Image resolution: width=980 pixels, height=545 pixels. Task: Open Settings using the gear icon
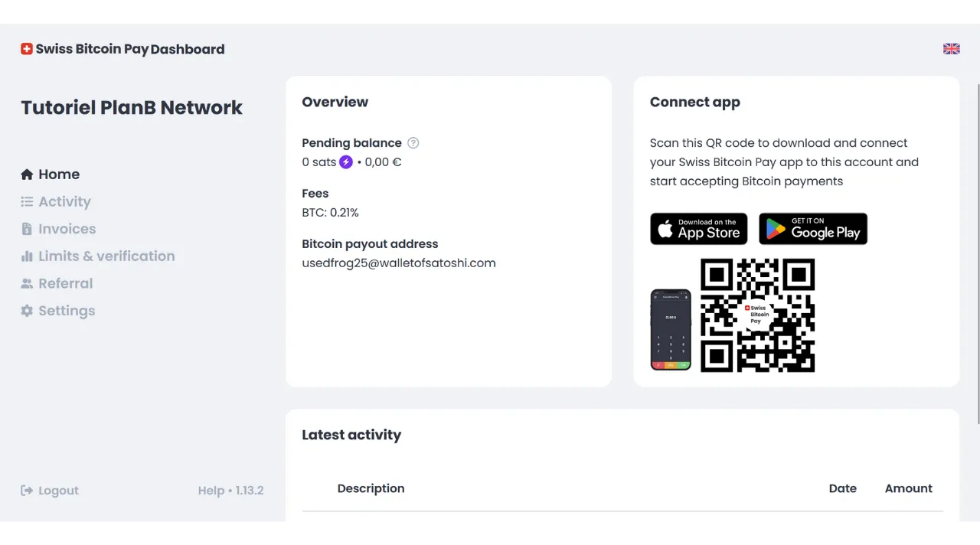click(x=26, y=311)
